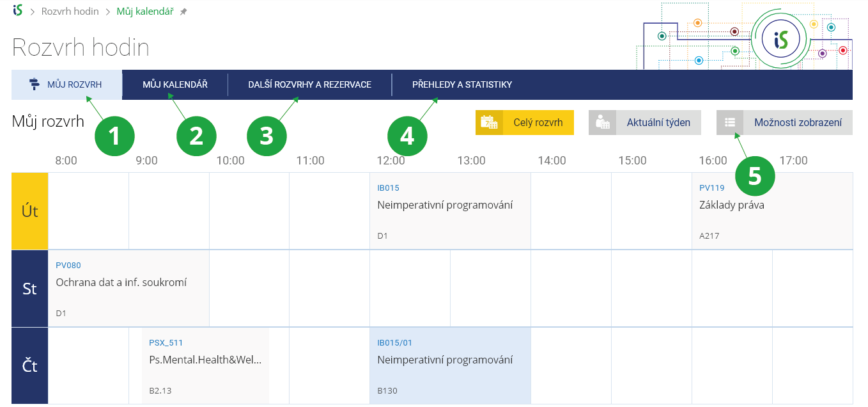Switch to Další rozvrhy a rezervace tab
The height and width of the screenshot is (407, 868).
pos(309,84)
